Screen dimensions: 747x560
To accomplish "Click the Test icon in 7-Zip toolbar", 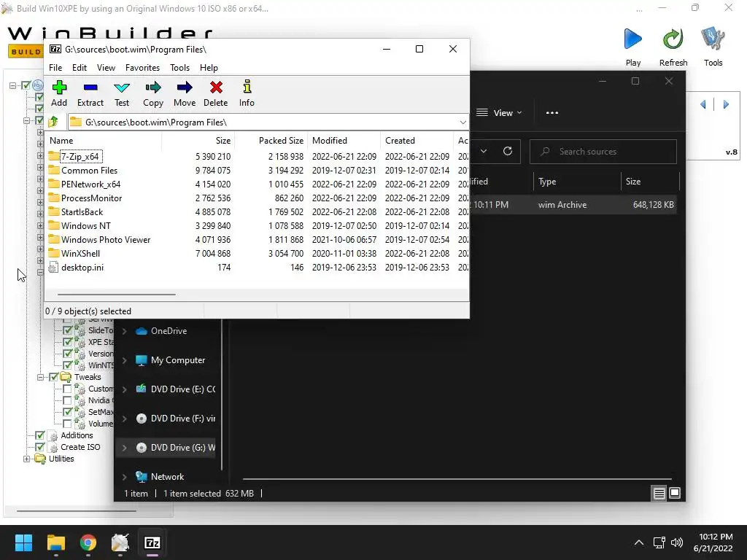I will pyautogui.click(x=122, y=94).
